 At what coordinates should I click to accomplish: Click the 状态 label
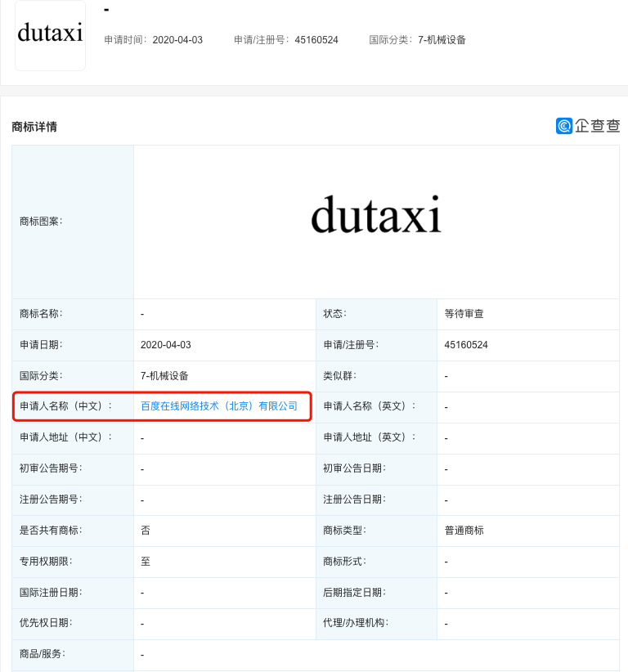334,314
